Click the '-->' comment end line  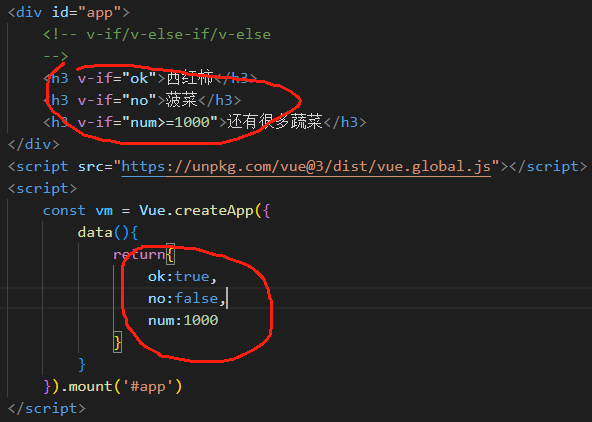[56, 56]
